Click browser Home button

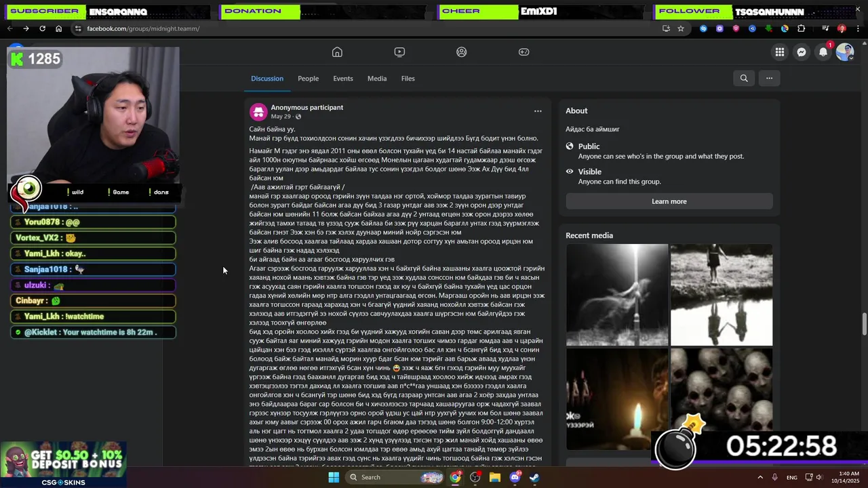pyautogui.click(x=58, y=28)
